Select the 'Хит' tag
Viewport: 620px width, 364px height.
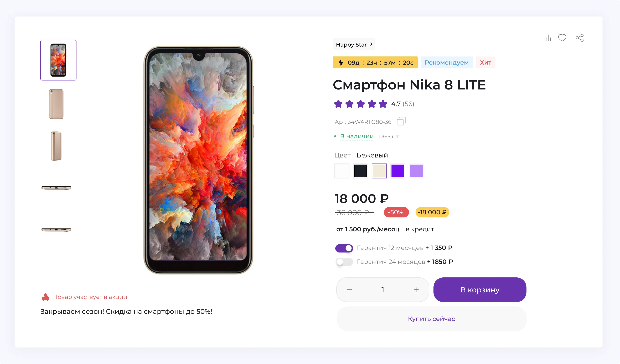click(x=485, y=62)
